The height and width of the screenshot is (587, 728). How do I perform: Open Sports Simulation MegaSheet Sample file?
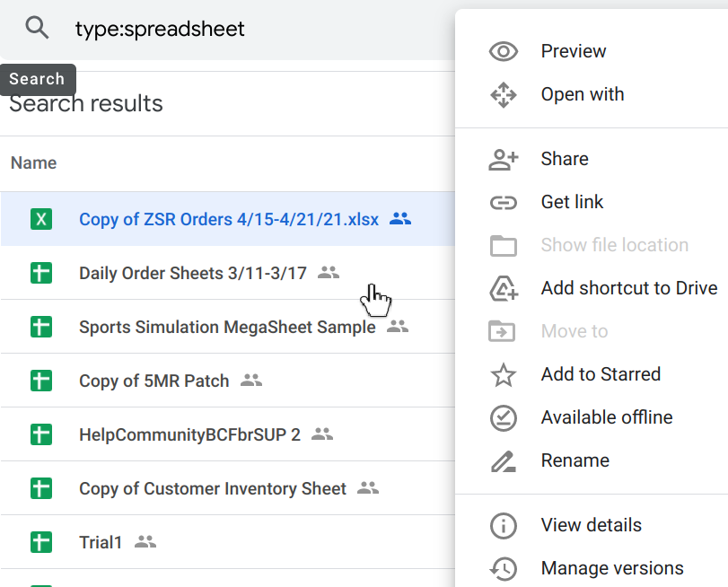point(227,327)
